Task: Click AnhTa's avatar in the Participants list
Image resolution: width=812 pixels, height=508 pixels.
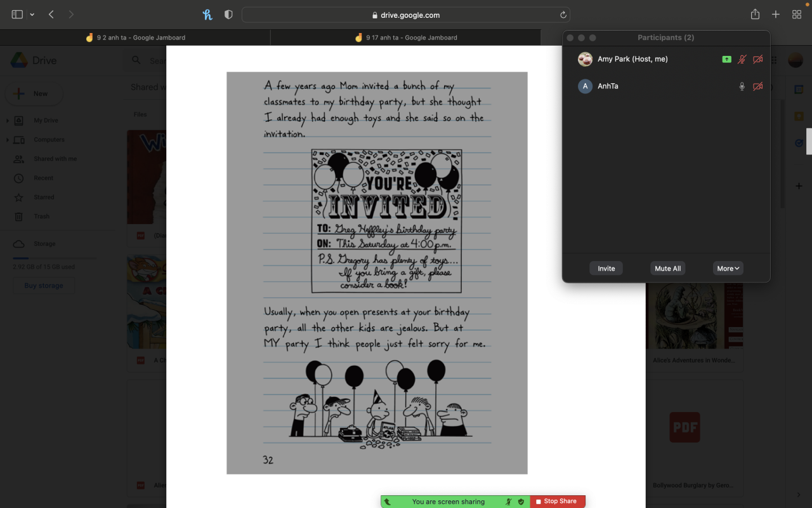Action: [585, 86]
